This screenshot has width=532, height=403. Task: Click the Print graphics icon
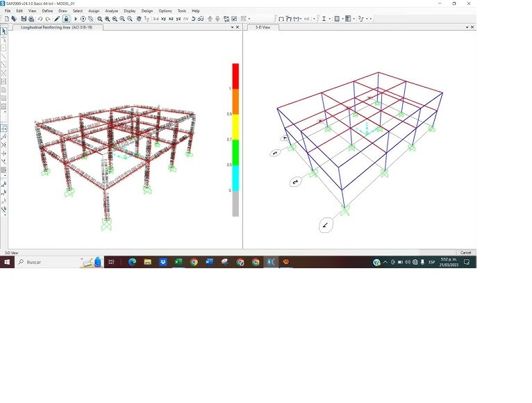click(31, 19)
